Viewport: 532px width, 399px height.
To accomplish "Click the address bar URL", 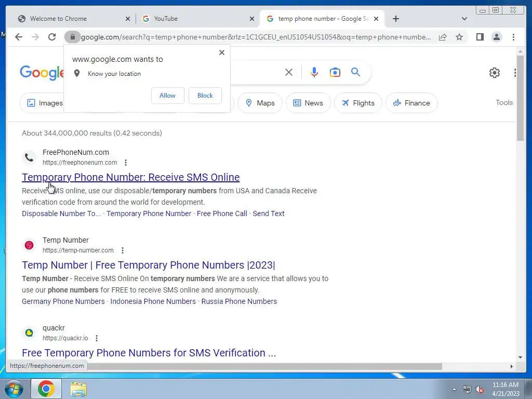I will [256, 37].
